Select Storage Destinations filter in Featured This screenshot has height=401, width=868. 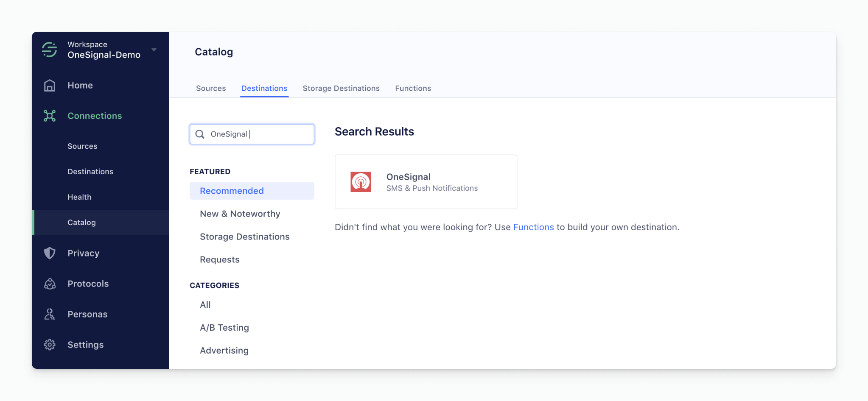[245, 237]
